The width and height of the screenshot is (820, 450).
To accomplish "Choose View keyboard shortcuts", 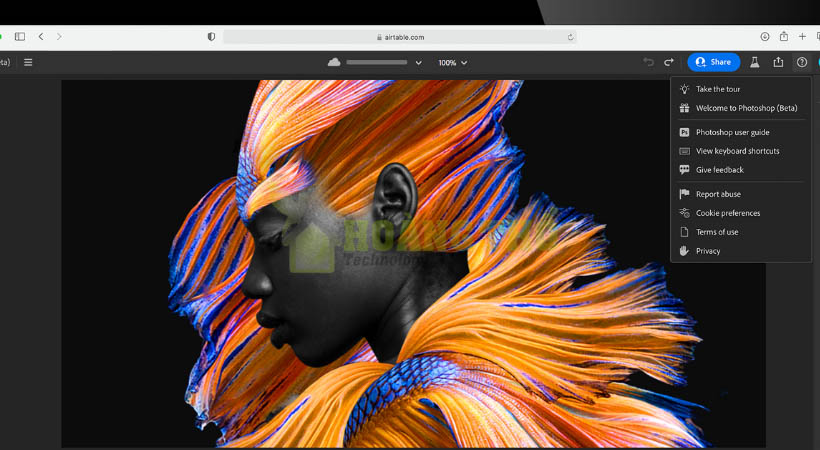I will pyautogui.click(x=741, y=151).
